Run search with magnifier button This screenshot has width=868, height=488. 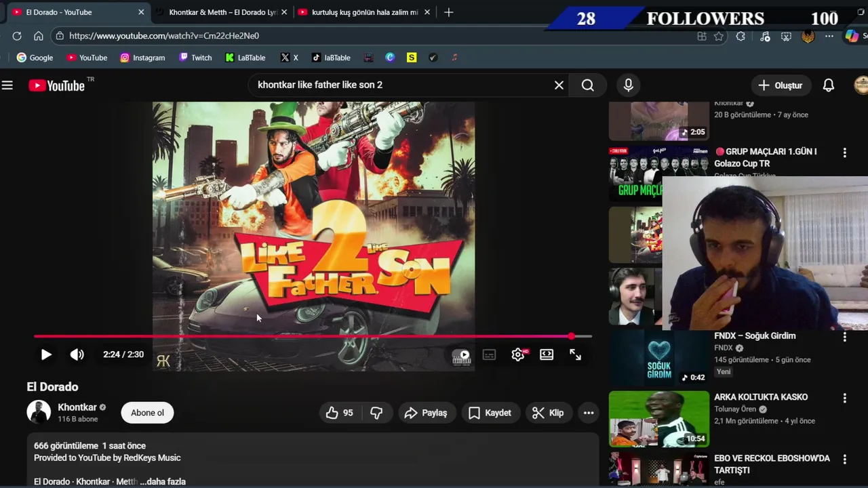[588, 85]
